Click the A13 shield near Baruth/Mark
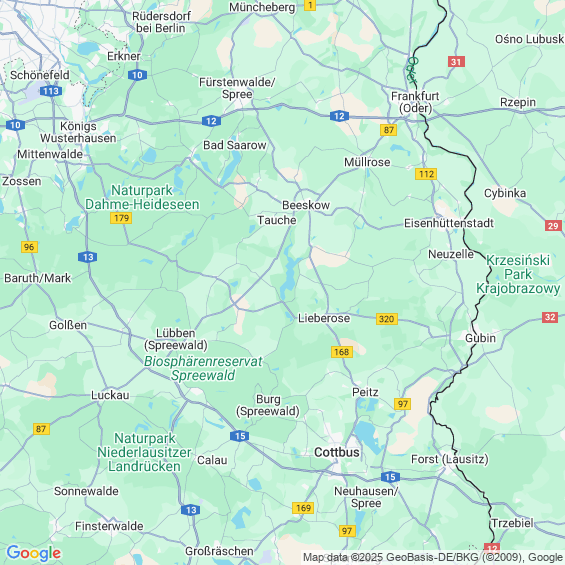The width and height of the screenshot is (565, 565). 88,257
